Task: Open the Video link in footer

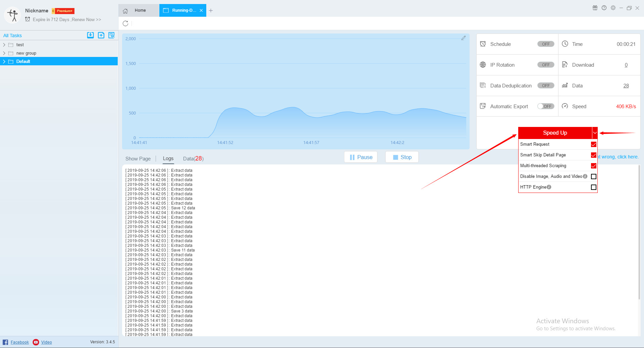Action: point(47,342)
